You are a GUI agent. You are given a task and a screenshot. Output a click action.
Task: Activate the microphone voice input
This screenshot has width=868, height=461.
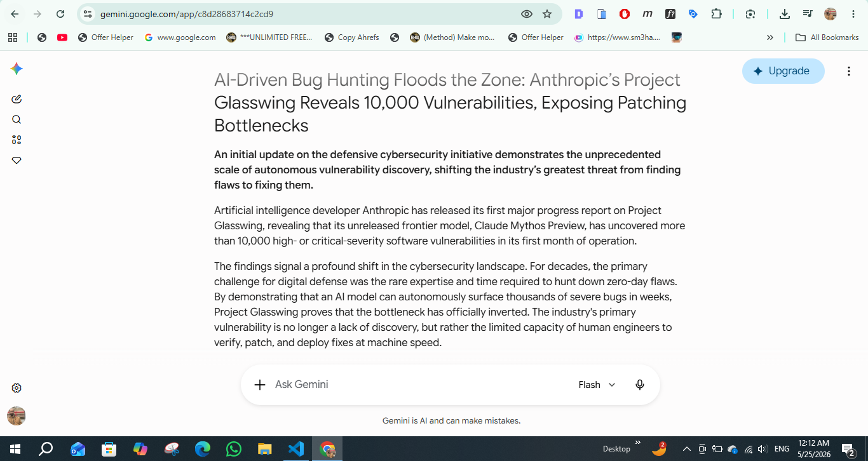click(x=640, y=385)
